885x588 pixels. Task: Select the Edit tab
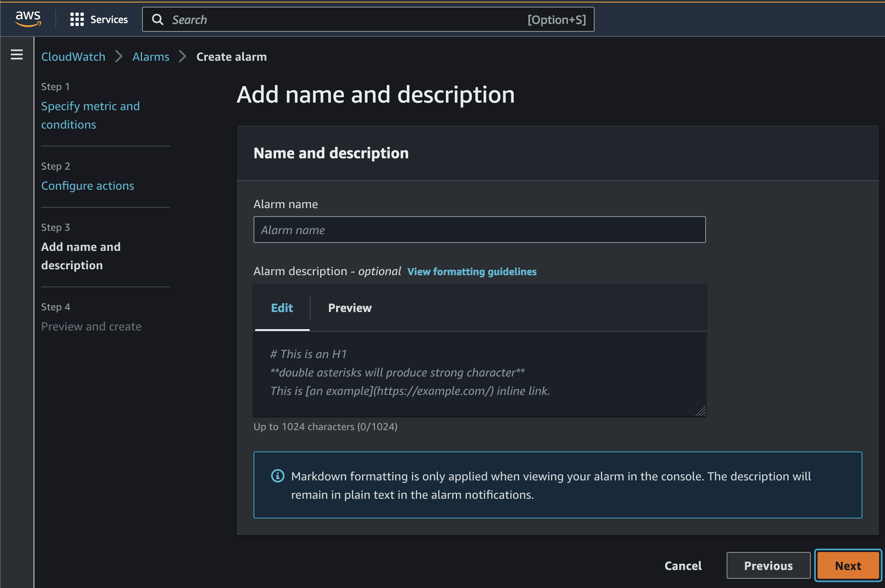coord(282,308)
